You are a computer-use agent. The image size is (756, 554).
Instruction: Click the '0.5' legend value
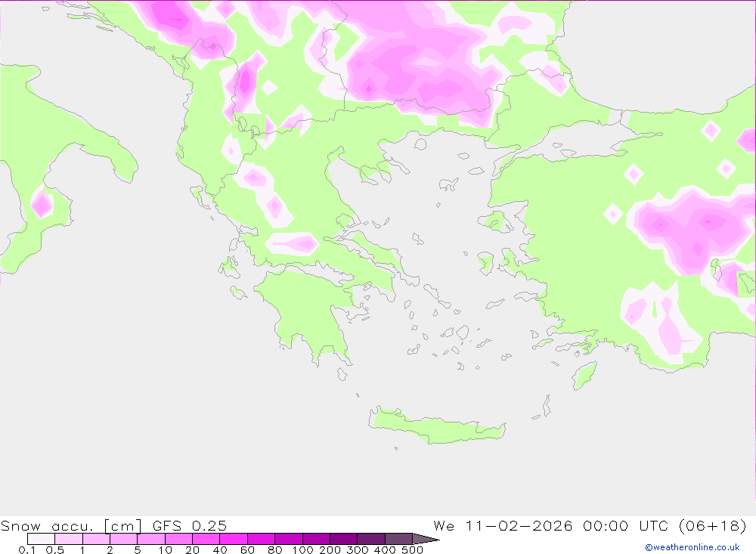(x=55, y=549)
